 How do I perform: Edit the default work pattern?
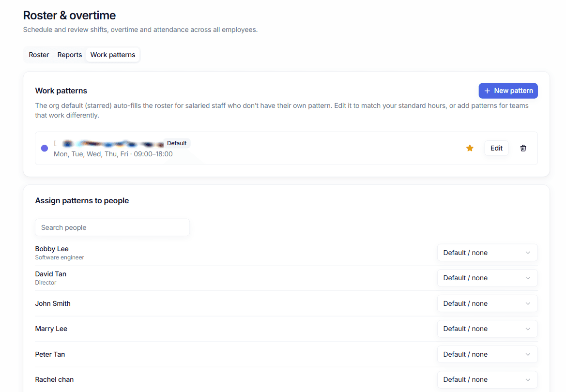pyautogui.click(x=496, y=148)
